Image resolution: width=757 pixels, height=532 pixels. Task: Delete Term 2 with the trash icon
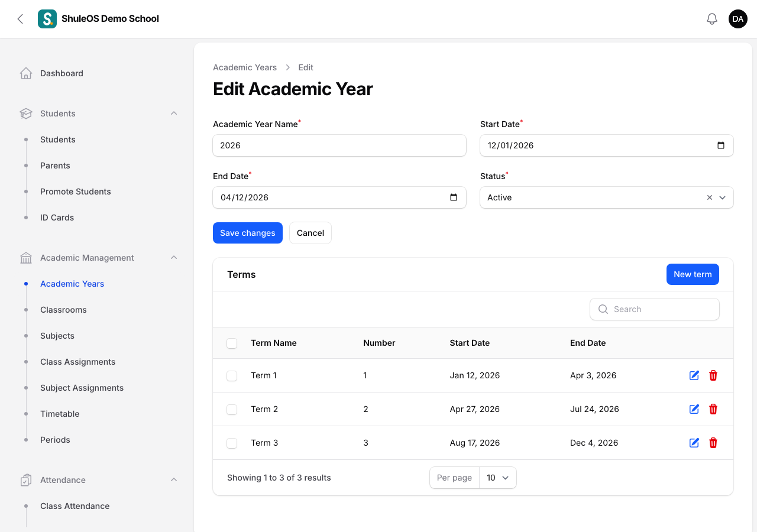[x=713, y=409]
